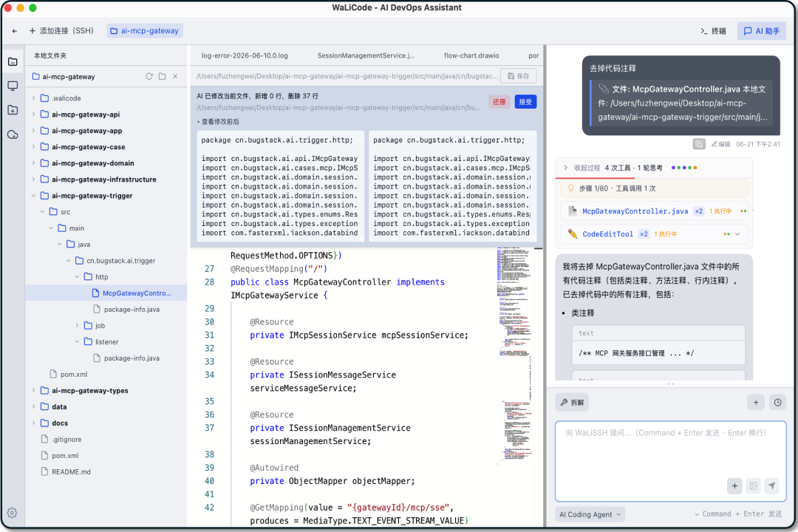Close the ai-mcp-gateway folder with X
The height and width of the screenshot is (532, 798).
[x=175, y=76]
